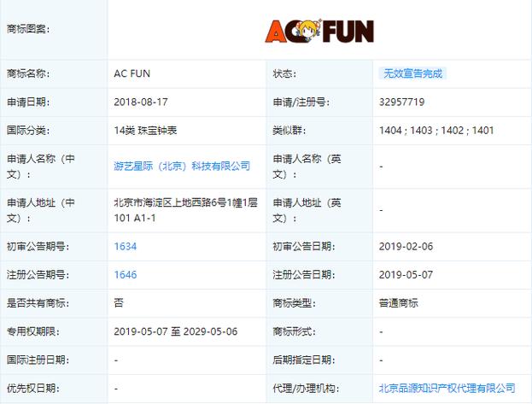Click the label 代理/办理机构：
Screen dimensions: 532x404
pyautogui.click(x=306, y=388)
